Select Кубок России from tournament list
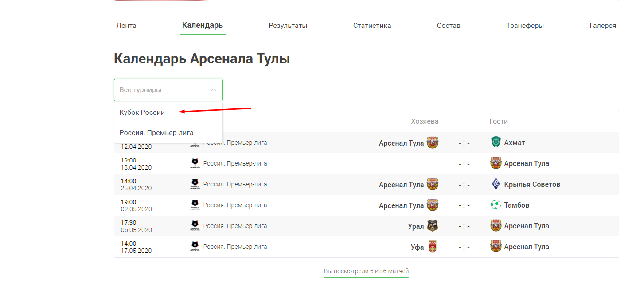Image resolution: width=644 pixels, height=290 pixels. [x=142, y=112]
